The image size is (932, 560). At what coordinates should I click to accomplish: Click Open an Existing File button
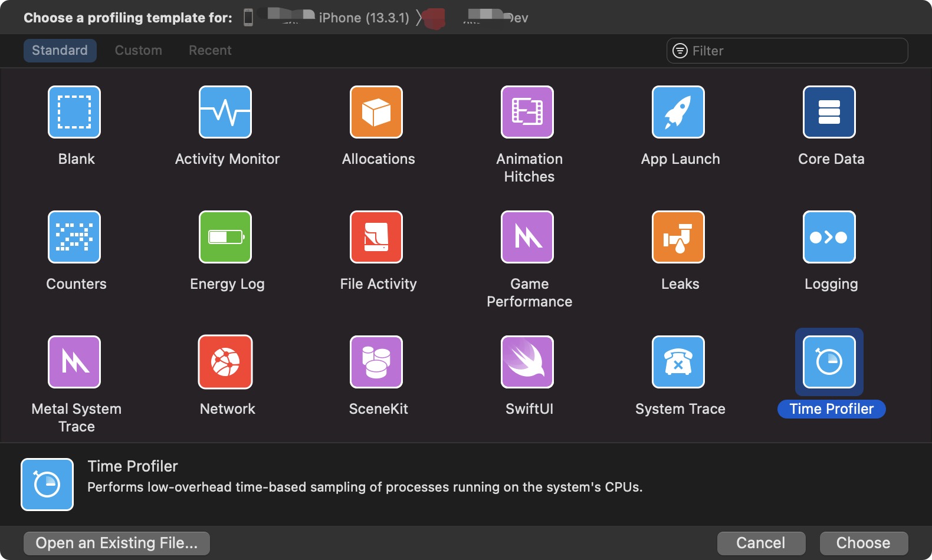coord(117,543)
